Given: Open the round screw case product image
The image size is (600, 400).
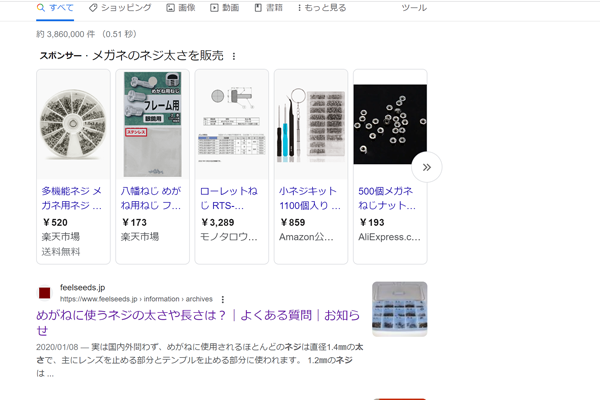Looking at the screenshot, I should (73, 124).
